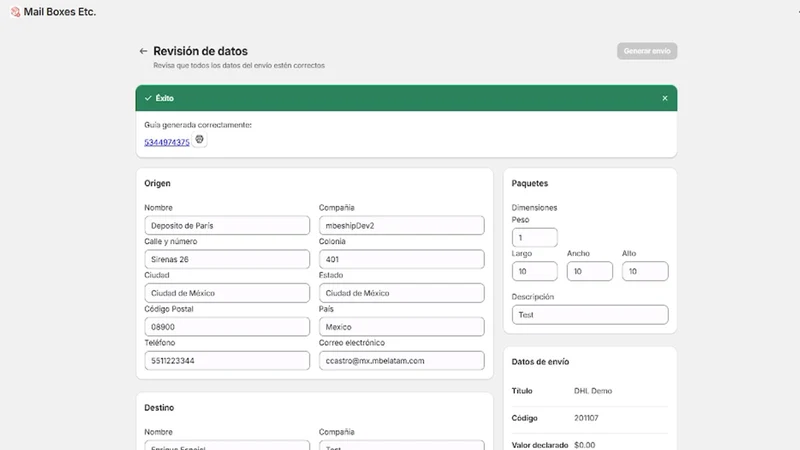Click the Origen Compañía field mbeshipDev2
Viewport: 800px width, 450px height.
tap(402, 226)
